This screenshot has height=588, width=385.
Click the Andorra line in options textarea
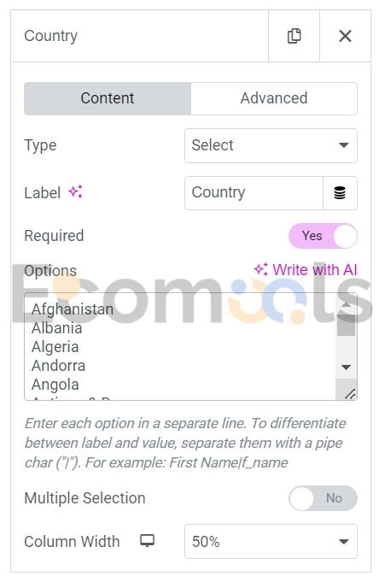coord(58,366)
